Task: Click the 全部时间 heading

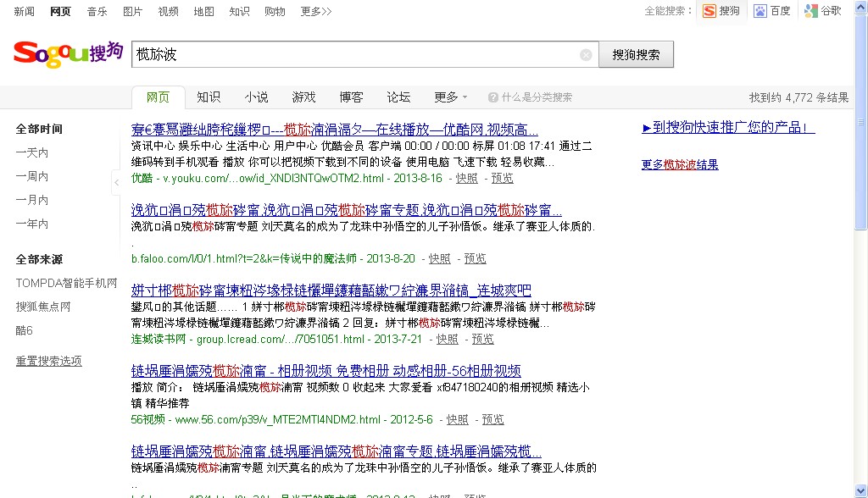Action: (39, 129)
